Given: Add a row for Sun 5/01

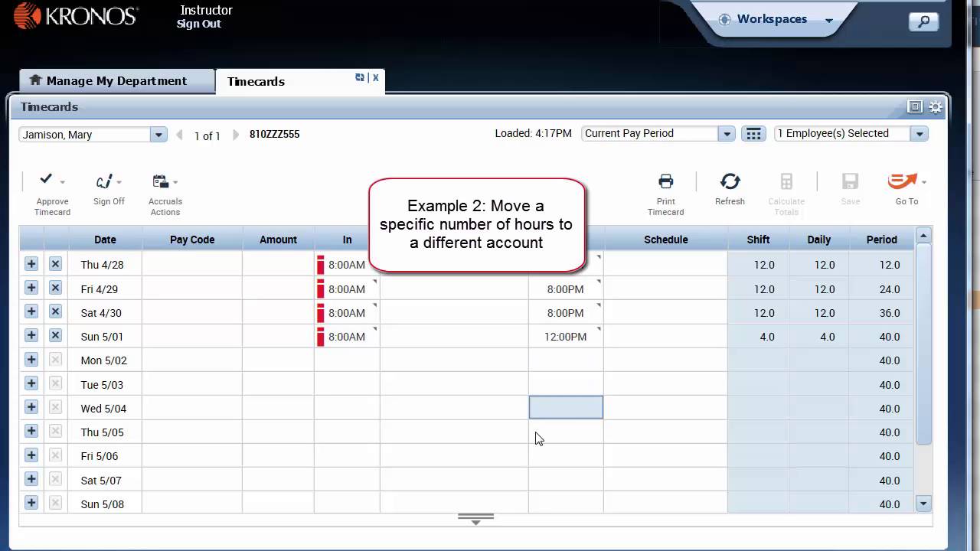Looking at the screenshot, I should (31, 335).
